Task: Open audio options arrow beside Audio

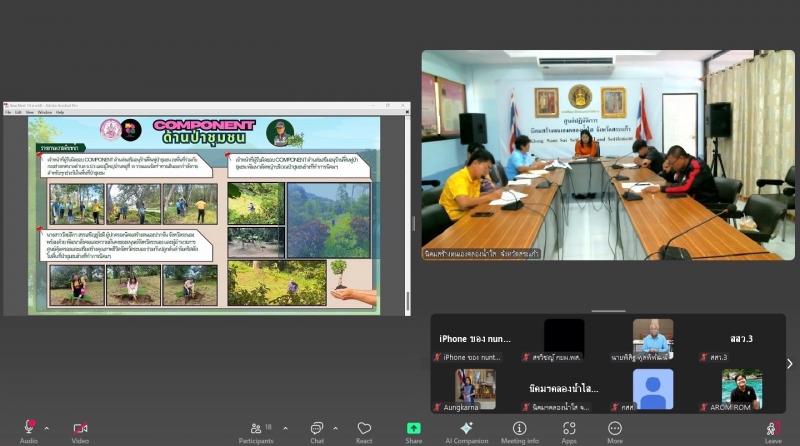Action: 46,428
